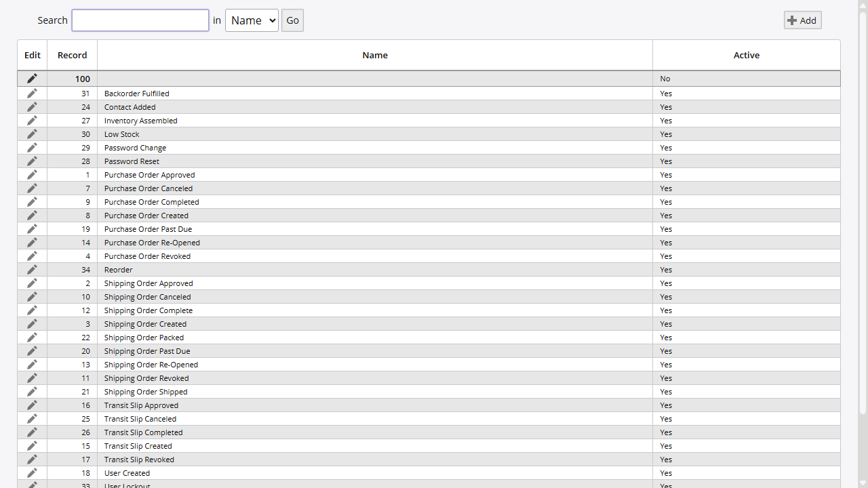Click pencil icon for Contact Added

[32, 107]
